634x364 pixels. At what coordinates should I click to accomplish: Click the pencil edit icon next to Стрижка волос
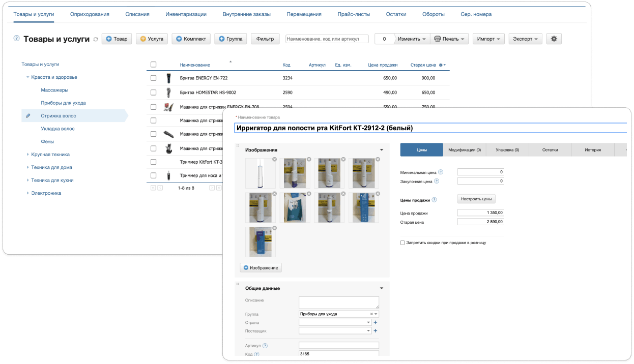click(28, 116)
